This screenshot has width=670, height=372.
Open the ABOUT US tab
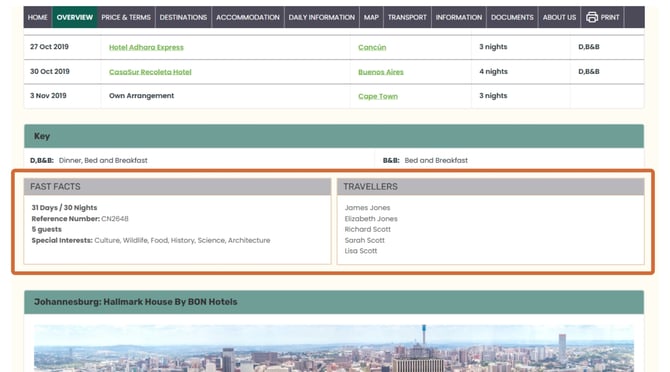tap(559, 17)
